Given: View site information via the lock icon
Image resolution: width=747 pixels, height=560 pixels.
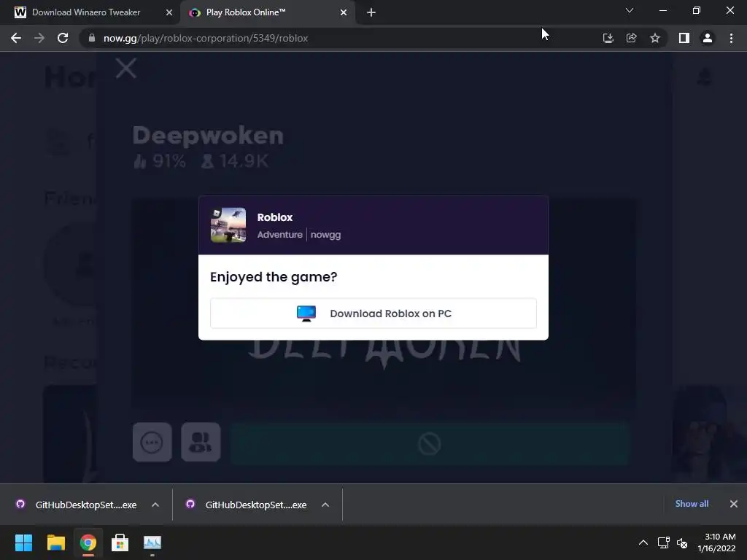Looking at the screenshot, I should coord(92,38).
